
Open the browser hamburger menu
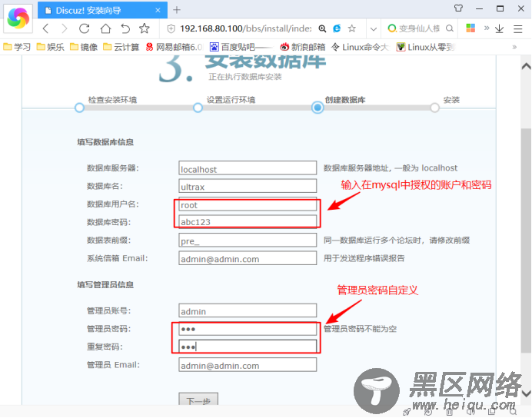click(x=517, y=29)
